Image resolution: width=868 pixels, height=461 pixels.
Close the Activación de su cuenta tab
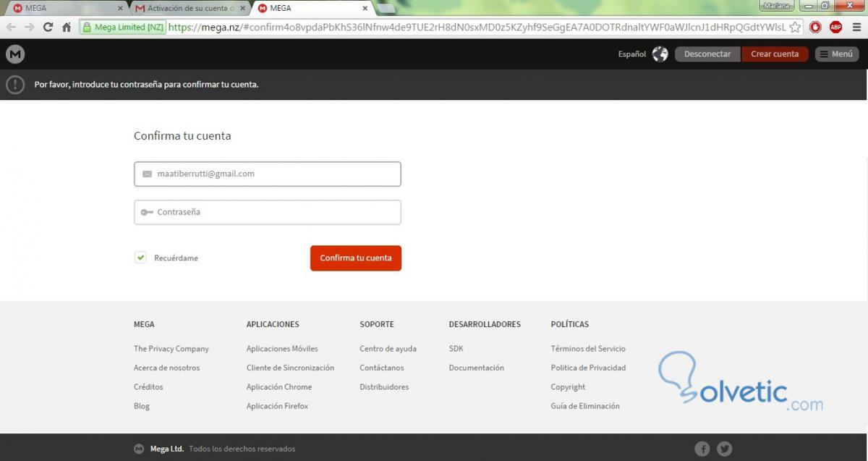coord(243,9)
